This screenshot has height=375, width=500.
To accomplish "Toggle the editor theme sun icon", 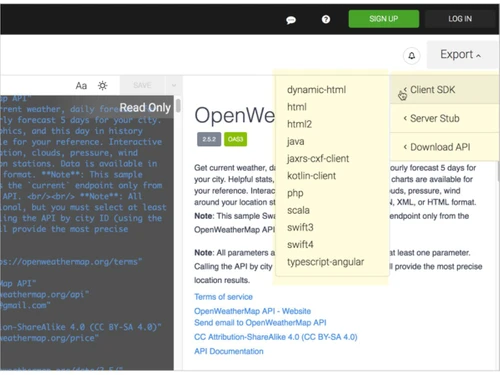I will coord(102,86).
